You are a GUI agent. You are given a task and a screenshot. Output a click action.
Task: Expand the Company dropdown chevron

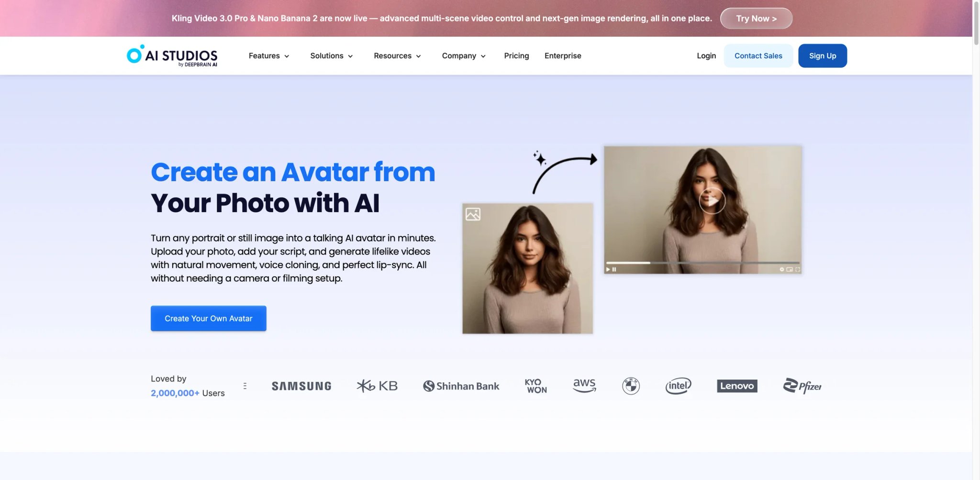(483, 56)
